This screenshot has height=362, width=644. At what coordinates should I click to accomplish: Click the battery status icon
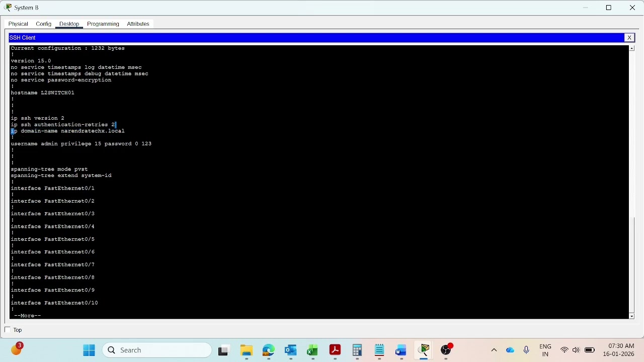click(x=590, y=350)
